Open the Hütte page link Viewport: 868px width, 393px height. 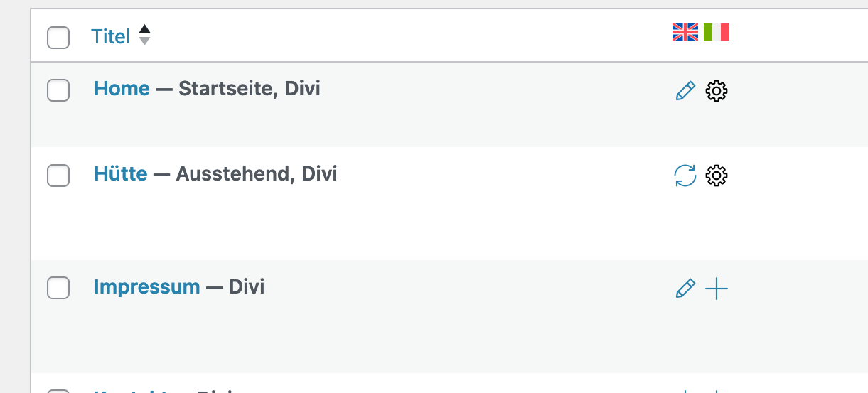[121, 173]
